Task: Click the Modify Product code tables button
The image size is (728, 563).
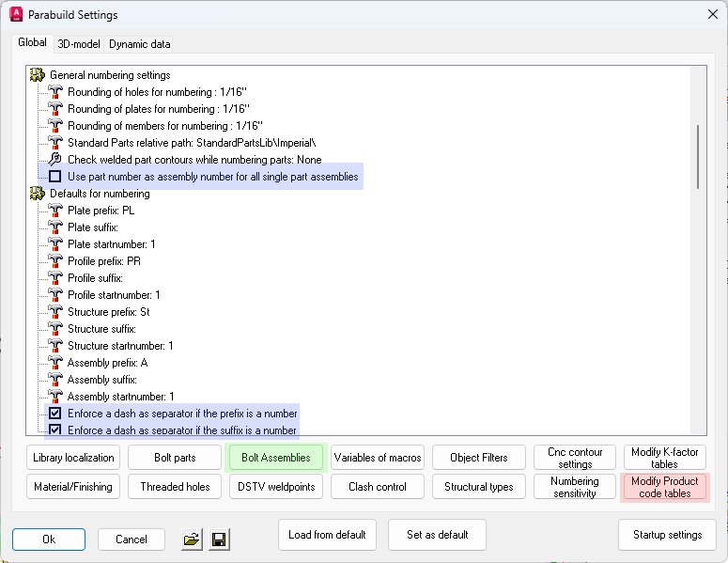Action: tap(664, 487)
